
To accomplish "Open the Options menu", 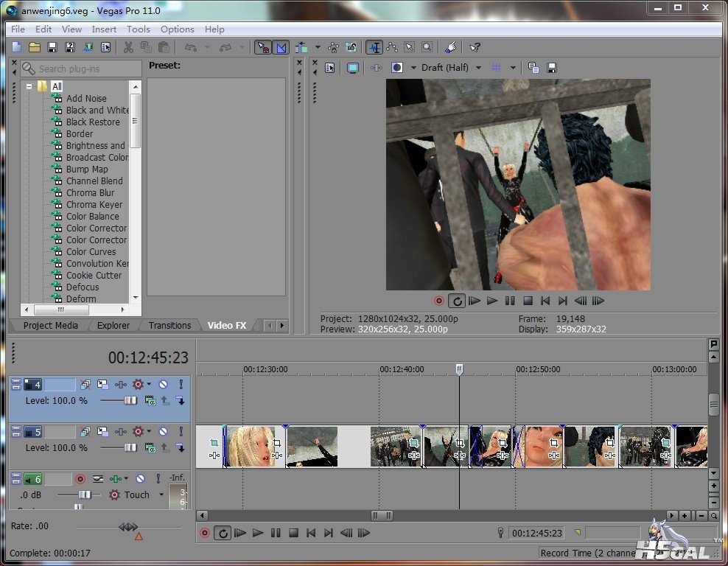I will (178, 29).
